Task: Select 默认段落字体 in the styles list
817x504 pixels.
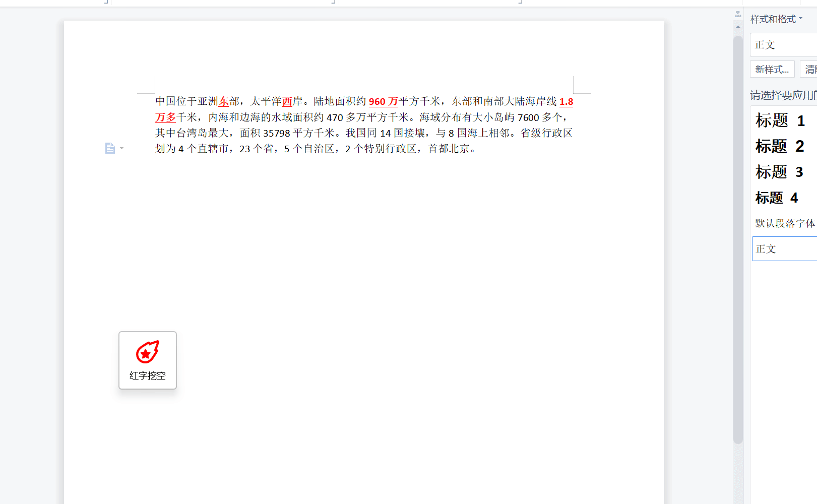Action: pos(784,223)
